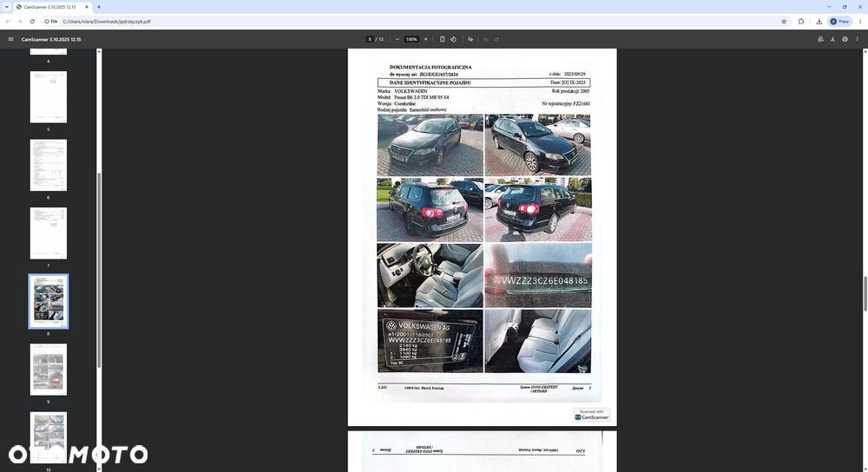The image size is (868, 472).
Task: Click the Plik file info chip
Action: 51,22
